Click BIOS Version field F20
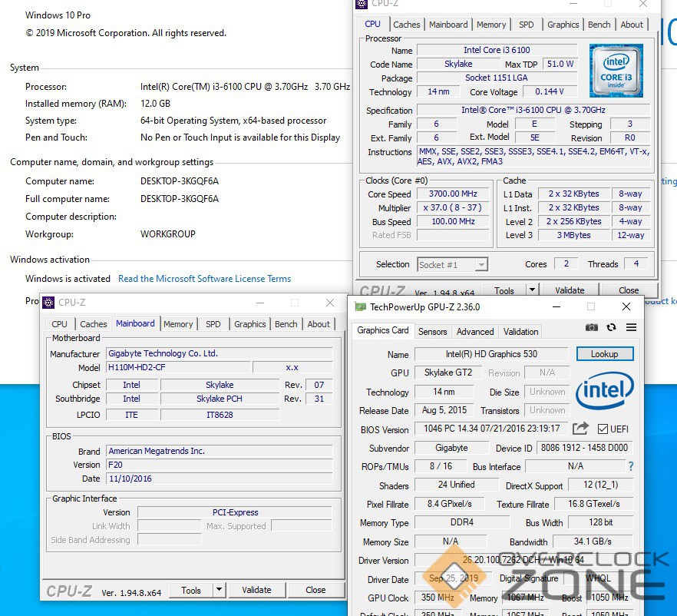The image size is (677, 616). coord(220,465)
